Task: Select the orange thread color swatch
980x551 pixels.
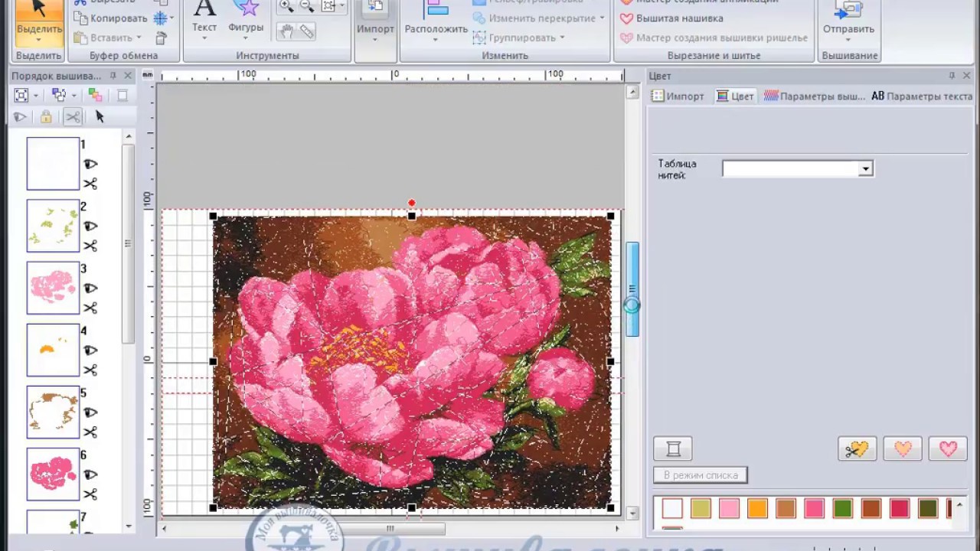Action: click(757, 508)
